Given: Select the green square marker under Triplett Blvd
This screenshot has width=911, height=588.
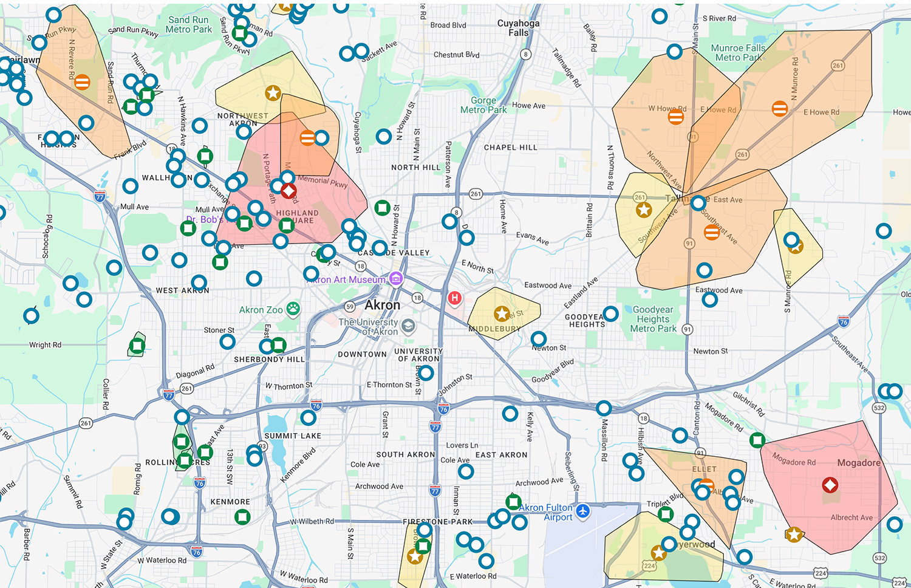Looking at the screenshot, I should (666, 514).
